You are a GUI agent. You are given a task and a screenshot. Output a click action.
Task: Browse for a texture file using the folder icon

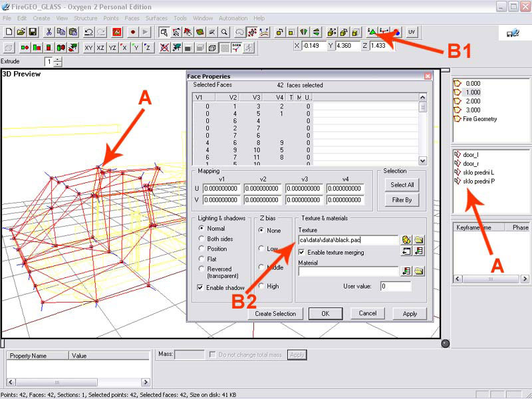pyautogui.click(x=419, y=240)
